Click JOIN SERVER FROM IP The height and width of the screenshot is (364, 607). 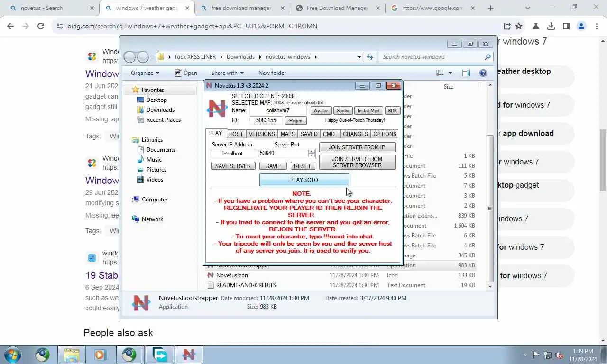click(x=357, y=147)
